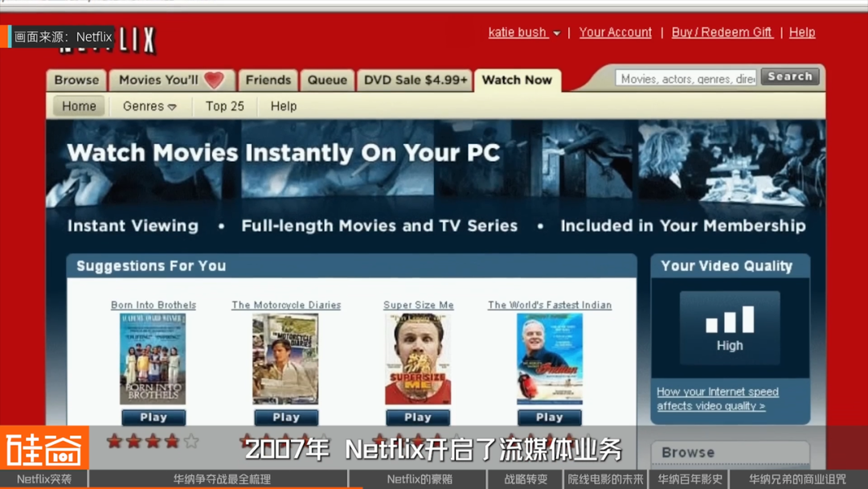Click the Suggestions For You heading
Image resolution: width=868 pixels, height=489 pixels.
pos(151,266)
